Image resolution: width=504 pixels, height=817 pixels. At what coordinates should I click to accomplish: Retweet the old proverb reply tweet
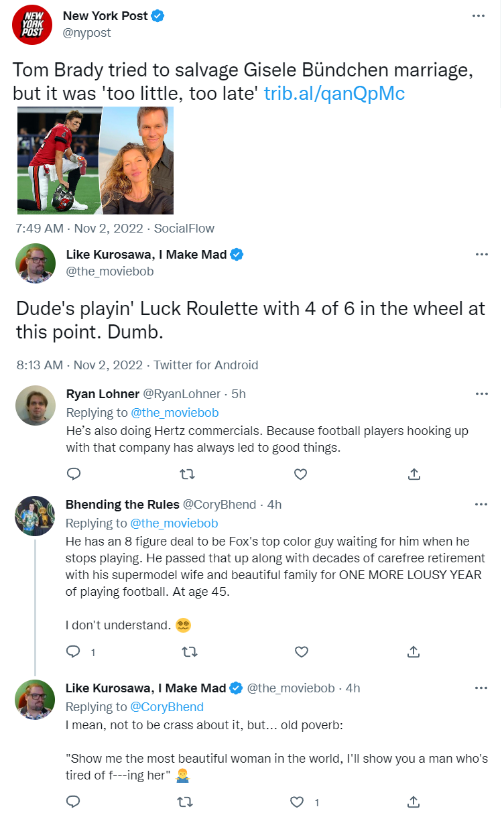tap(188, 802)
